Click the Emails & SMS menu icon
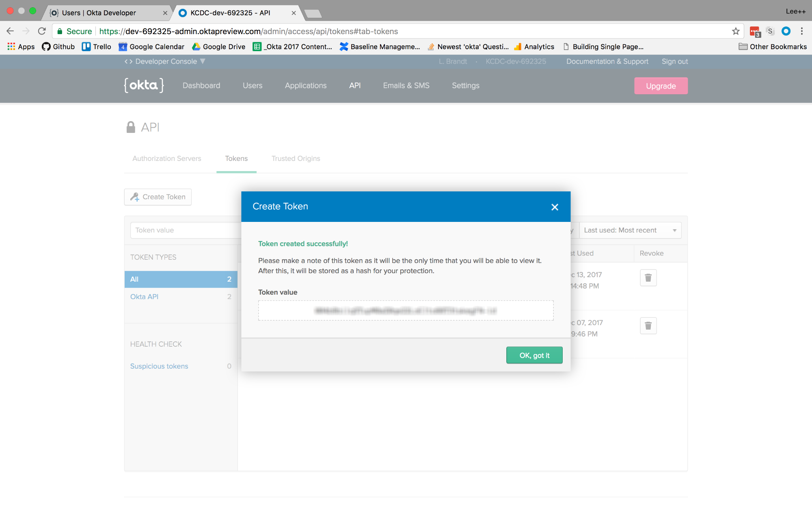 pos(406,85)
